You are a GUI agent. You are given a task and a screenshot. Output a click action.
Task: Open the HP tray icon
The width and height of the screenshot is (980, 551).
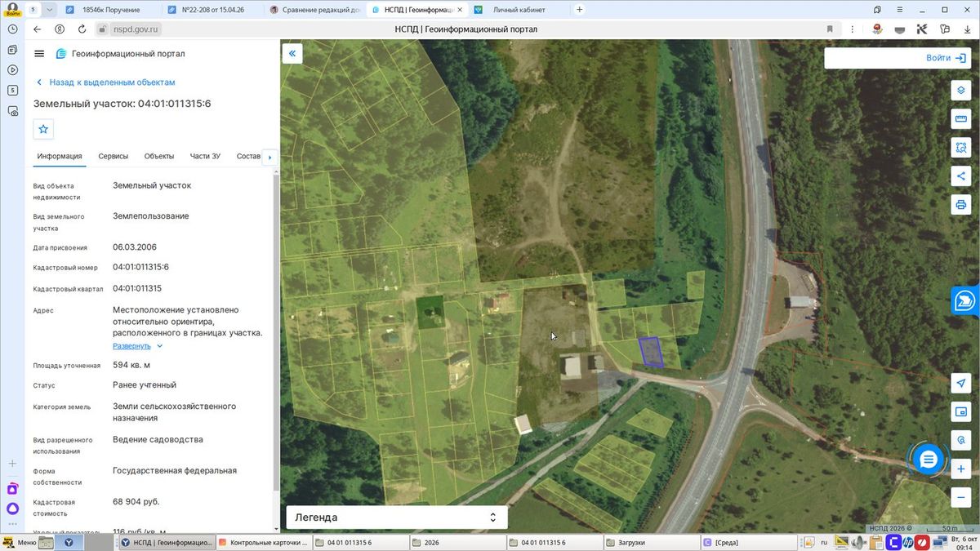coord(908,542)
